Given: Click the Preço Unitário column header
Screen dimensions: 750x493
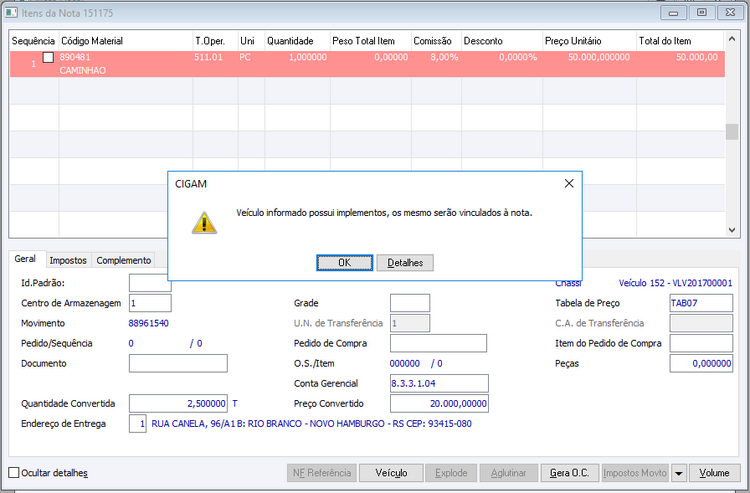Looking at the screenshot, I should [x=589, y=41].
